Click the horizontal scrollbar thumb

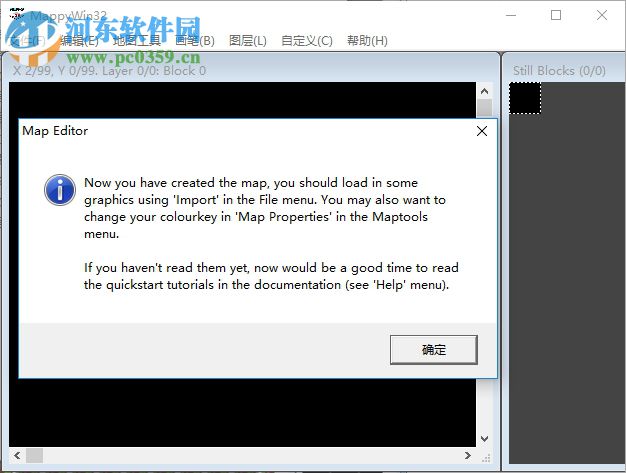pos(34,455)
